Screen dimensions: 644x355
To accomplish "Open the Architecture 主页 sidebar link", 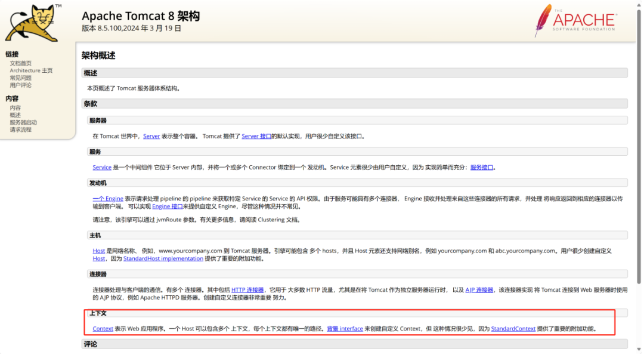I will (31, 70).
